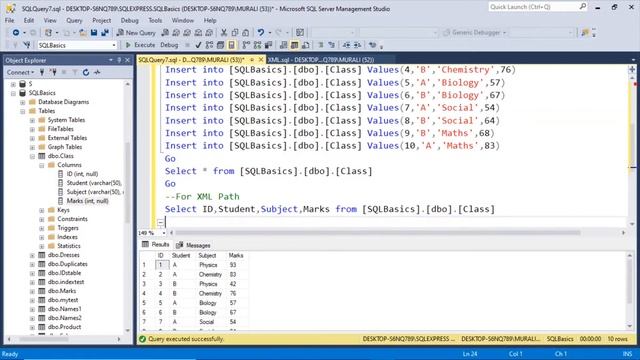Click the Copy icon in toolbar
The height and width of the screenshot is (360, 640).
click(x=235, y=33)
